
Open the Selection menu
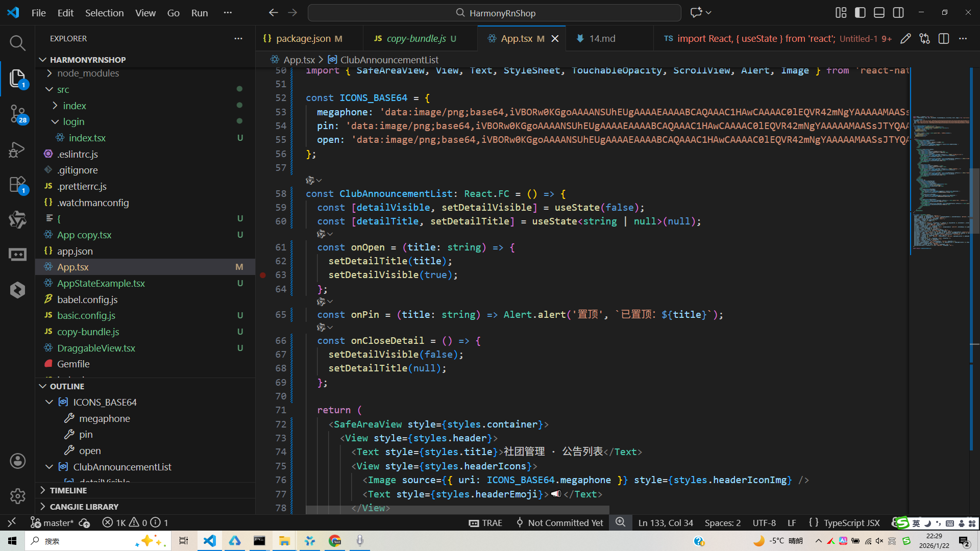pos(104,13)
